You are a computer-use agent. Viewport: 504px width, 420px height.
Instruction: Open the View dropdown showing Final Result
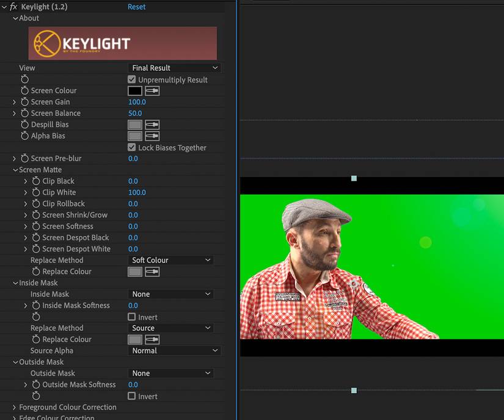point(174,68)
